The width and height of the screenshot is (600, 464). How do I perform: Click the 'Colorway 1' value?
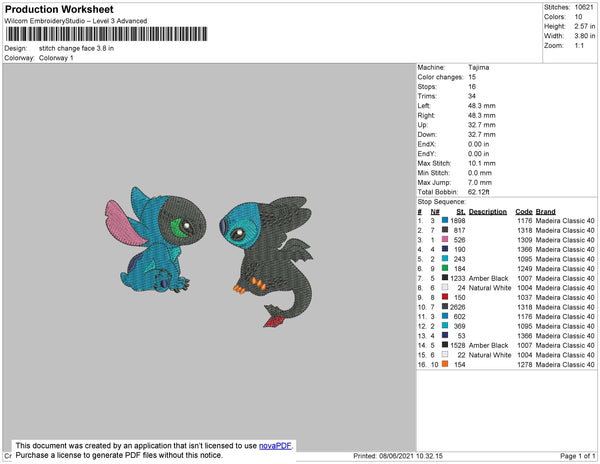(x=56, y=58)
